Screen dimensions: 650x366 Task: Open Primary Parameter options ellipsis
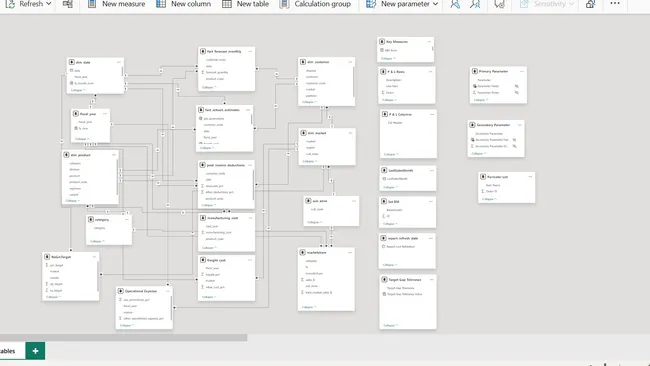click(522, 71)
